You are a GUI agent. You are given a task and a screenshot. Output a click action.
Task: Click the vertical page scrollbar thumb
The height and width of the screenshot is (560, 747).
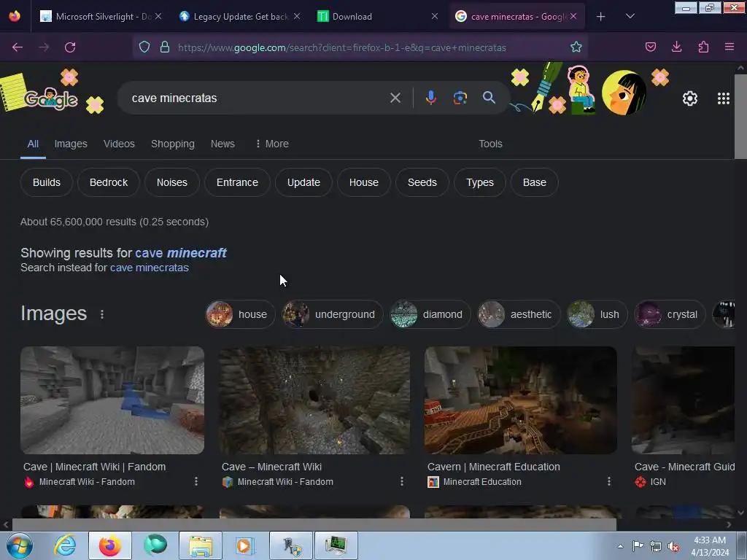point(740,117)
